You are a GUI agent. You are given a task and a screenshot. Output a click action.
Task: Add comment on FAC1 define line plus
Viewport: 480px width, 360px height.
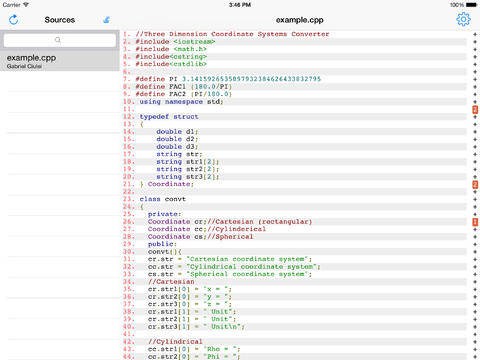coord(475,87)
